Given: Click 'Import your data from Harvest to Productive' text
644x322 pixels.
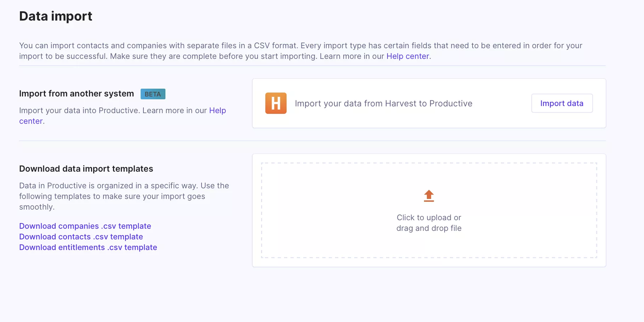Looking at the screenshot, I should click(x=384, y=103).
